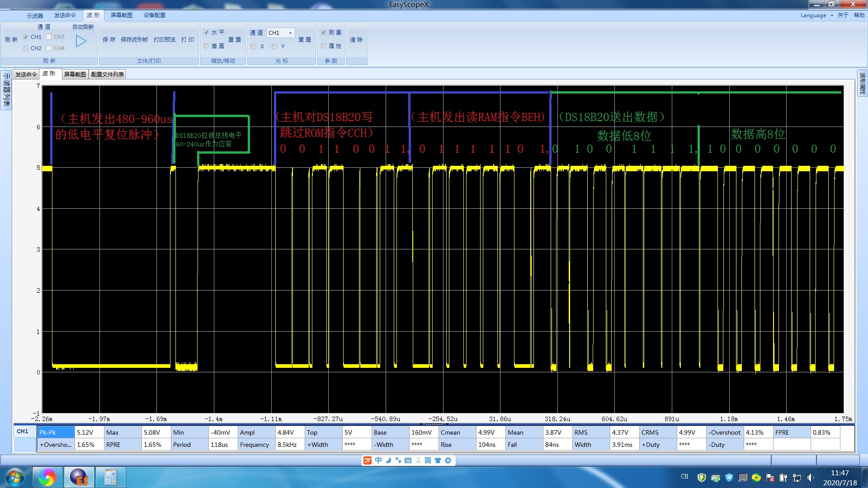Uncheck the 水平 horizontal zoom checkbox
Screen dimensions: 868x488
coord(207,33)
